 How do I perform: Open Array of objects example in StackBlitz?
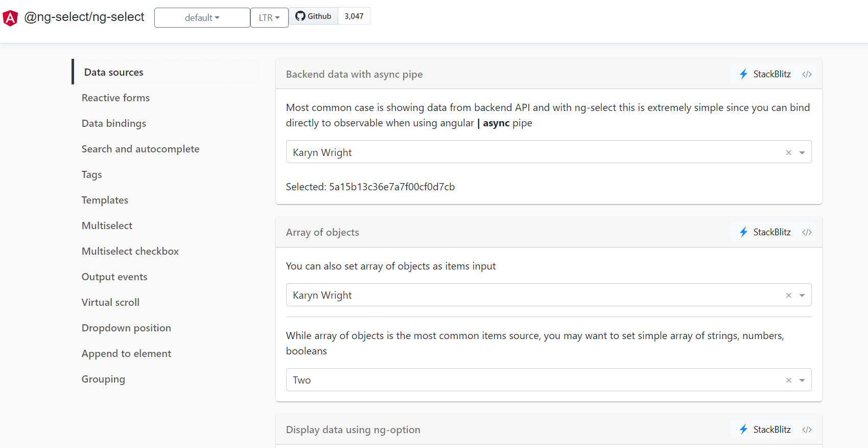[765, 232]
